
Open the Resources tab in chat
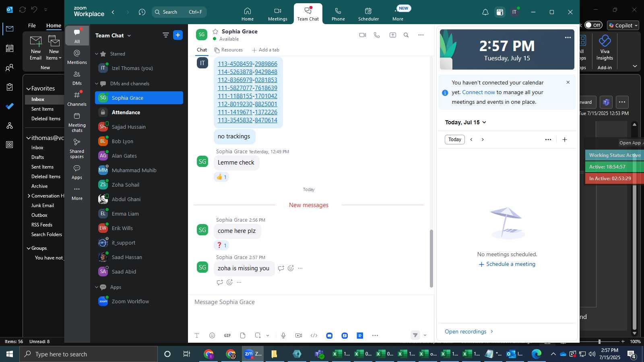(228, 50)
